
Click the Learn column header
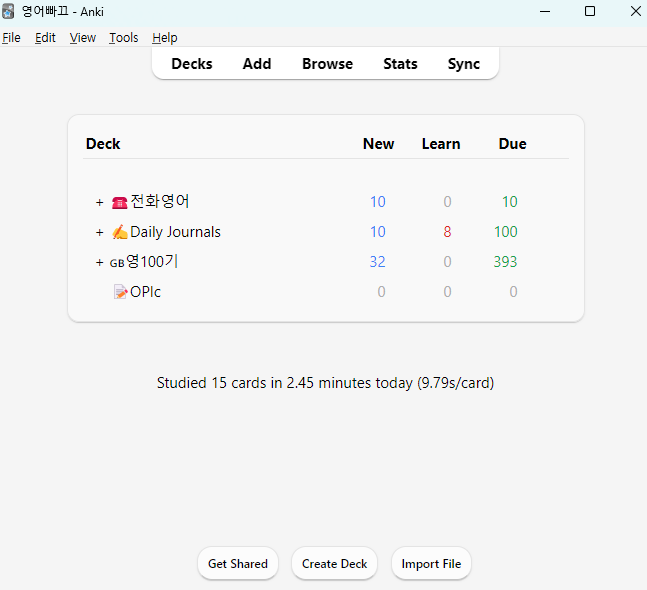441,144
